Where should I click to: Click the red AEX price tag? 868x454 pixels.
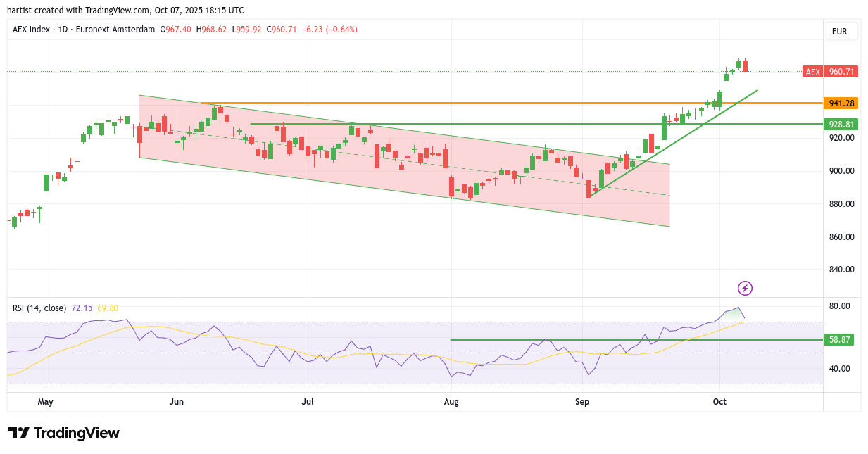pos(812,72)
